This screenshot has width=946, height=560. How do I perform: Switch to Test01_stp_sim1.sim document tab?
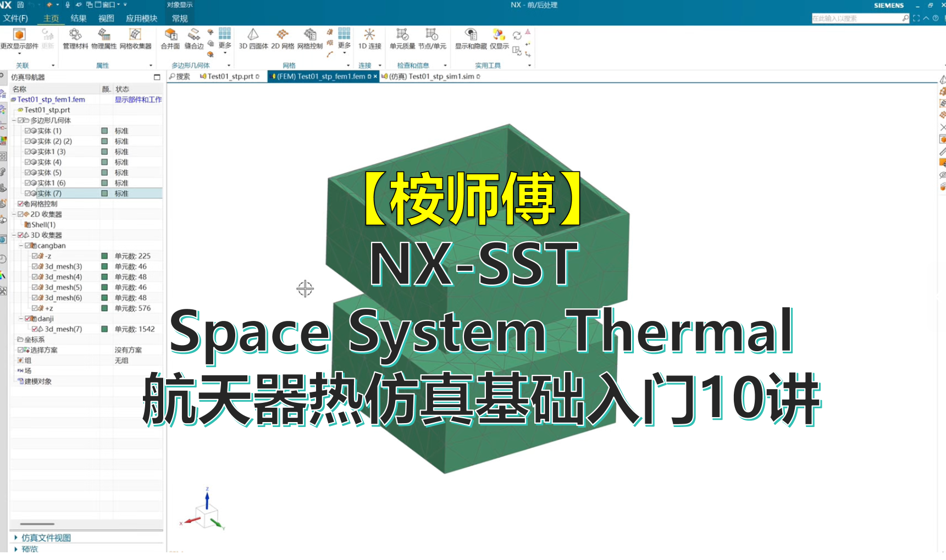point(430,76)
